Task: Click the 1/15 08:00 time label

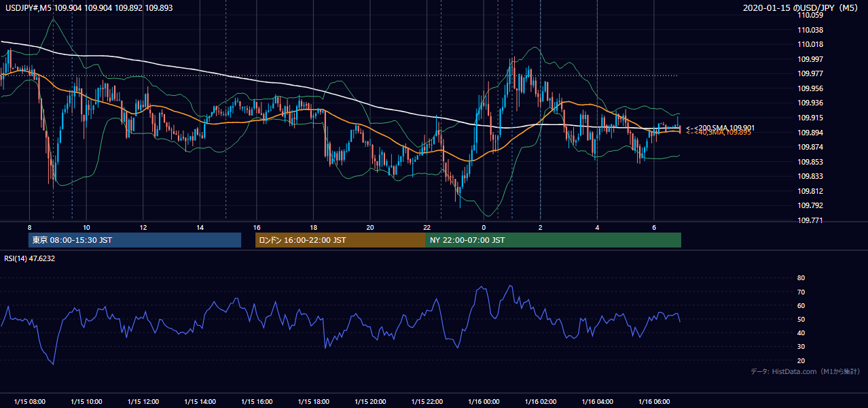Action: click(29, 401)
